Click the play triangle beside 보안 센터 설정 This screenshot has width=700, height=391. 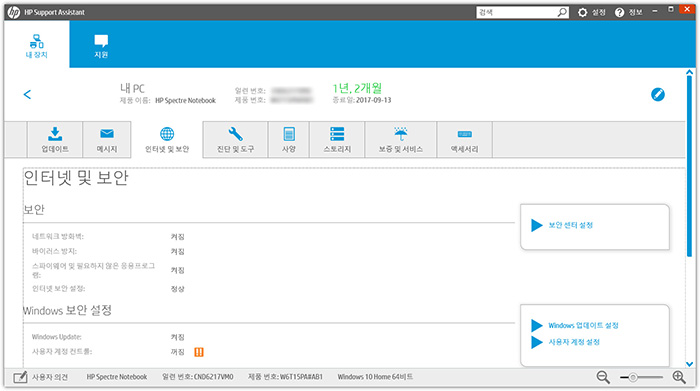pyautogui.click(x=537, y=225)
